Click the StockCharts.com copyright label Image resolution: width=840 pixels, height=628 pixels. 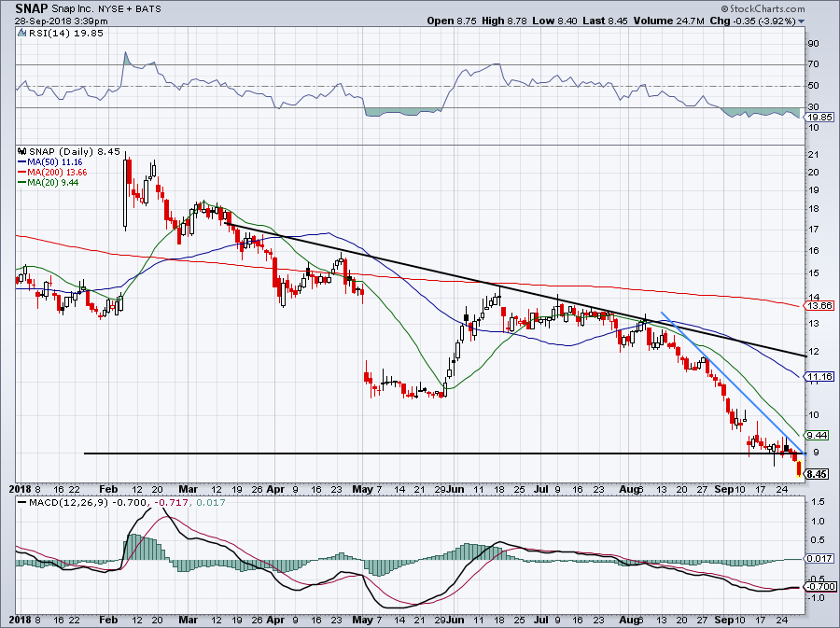763,8
